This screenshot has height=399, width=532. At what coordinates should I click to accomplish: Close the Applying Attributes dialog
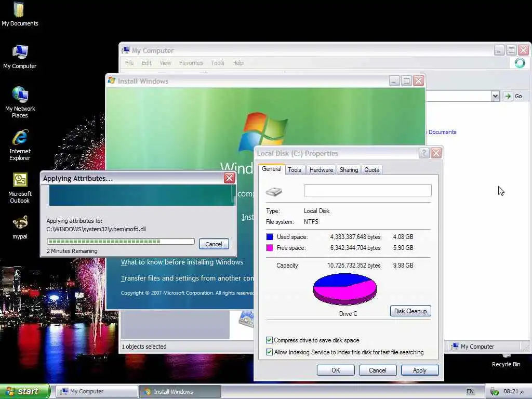coord(229,178)
